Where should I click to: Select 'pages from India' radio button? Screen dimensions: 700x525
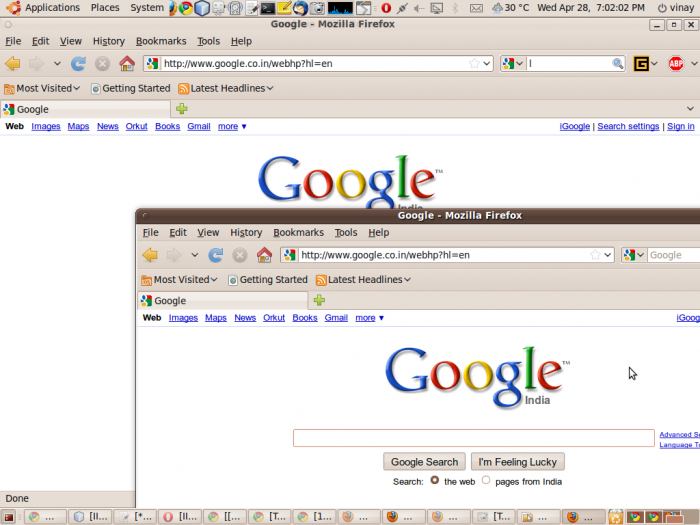click(486, 480)
